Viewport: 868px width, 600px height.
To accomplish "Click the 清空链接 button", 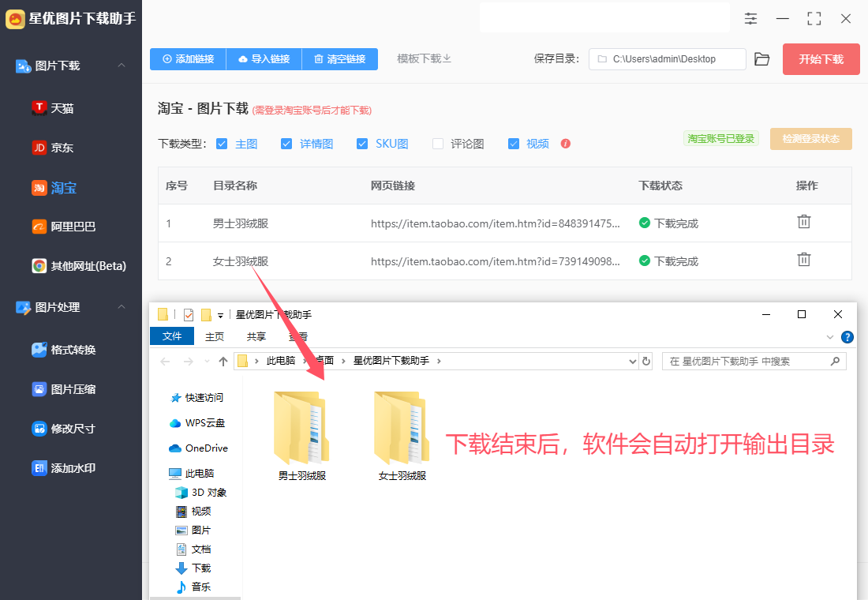I will pos(340,59).
